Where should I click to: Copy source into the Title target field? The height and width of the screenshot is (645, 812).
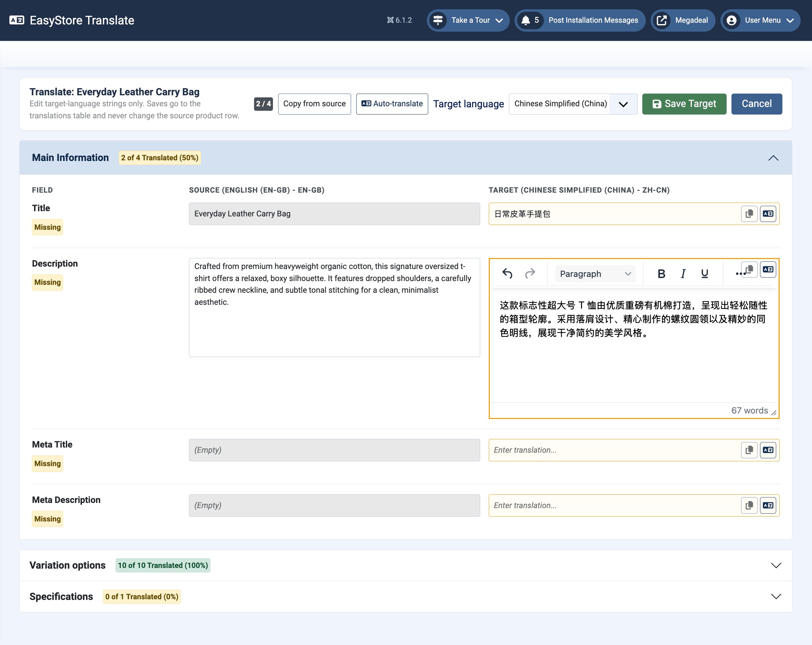click(x=749, y=214)
